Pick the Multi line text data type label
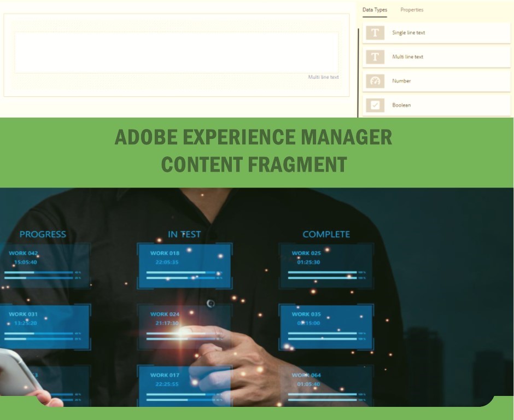The image size is (514, 420). point(407,57)
